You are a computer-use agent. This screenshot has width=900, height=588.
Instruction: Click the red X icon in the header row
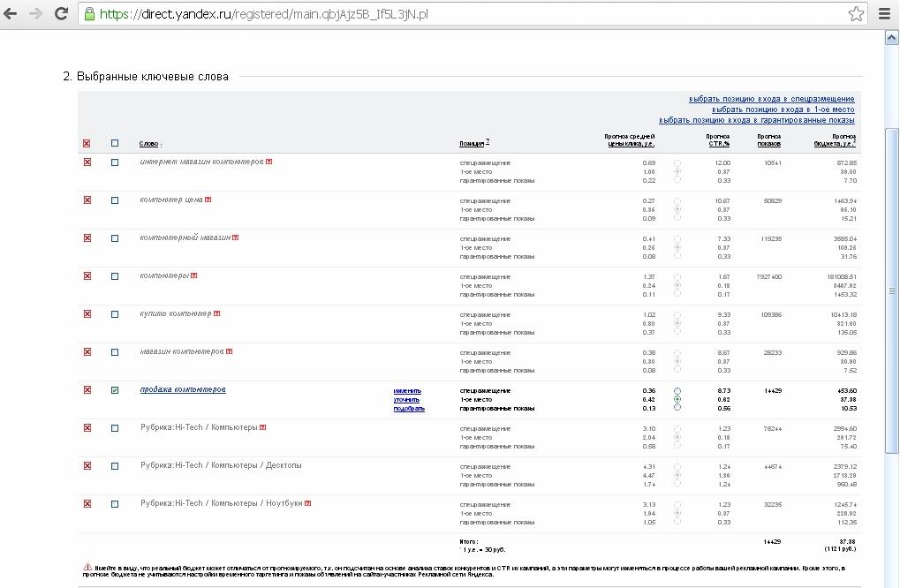87,143
